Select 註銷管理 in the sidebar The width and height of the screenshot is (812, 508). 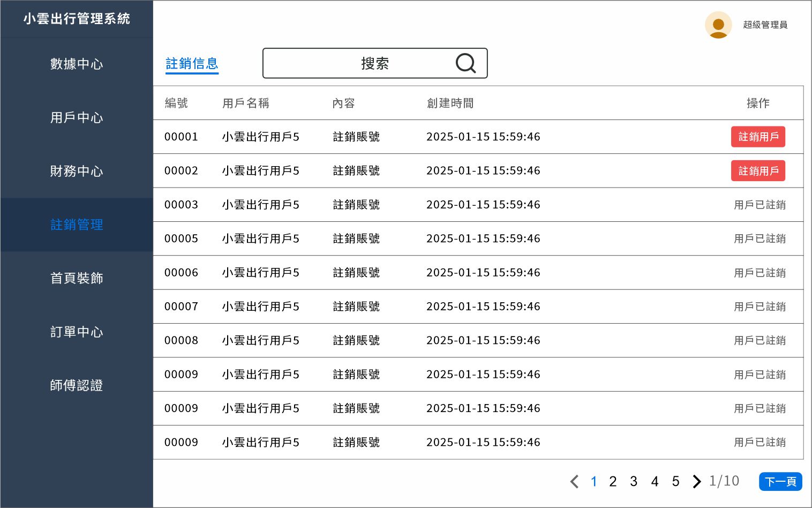pyautogui.click(x=77, y=225)
